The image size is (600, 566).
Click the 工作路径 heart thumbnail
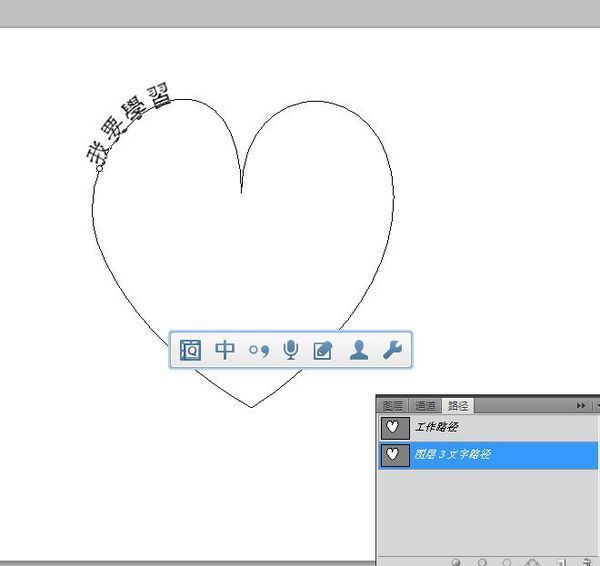click(395, 428)
